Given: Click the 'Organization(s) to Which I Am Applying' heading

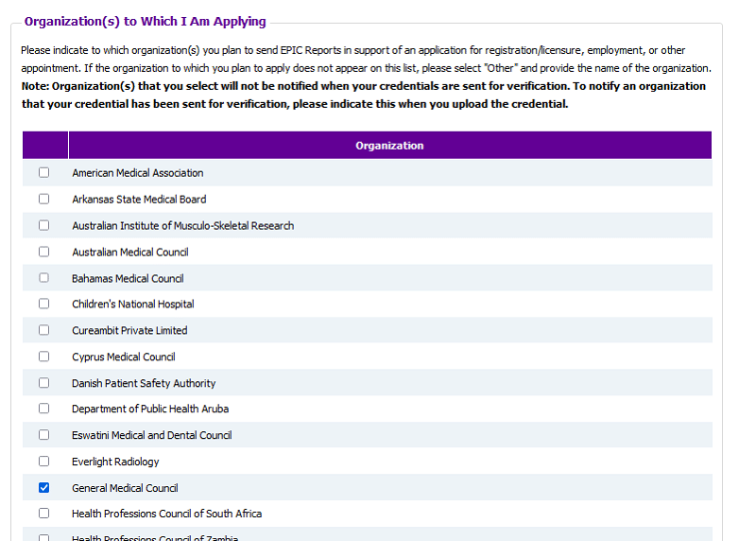Looking at the screenshot, I should point(146,22).
